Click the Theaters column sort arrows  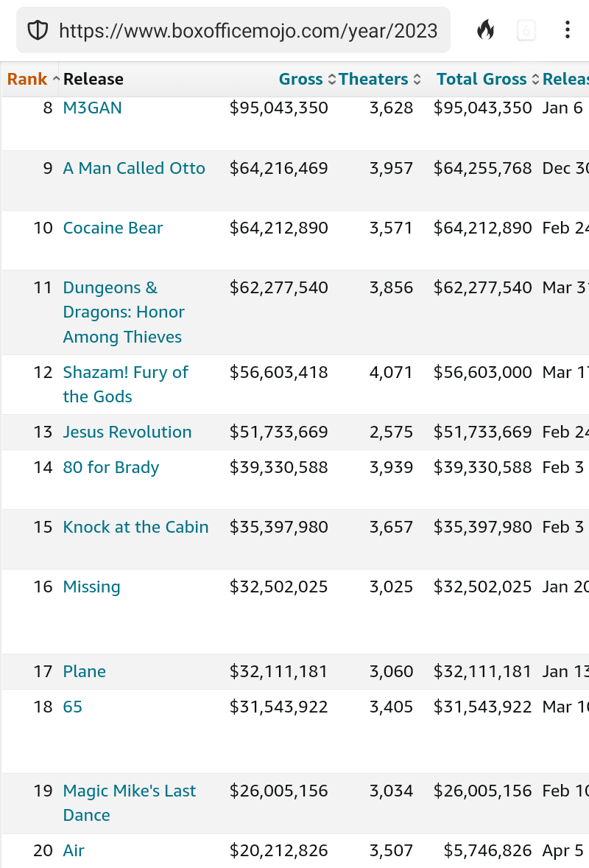(x=417, y=80)
